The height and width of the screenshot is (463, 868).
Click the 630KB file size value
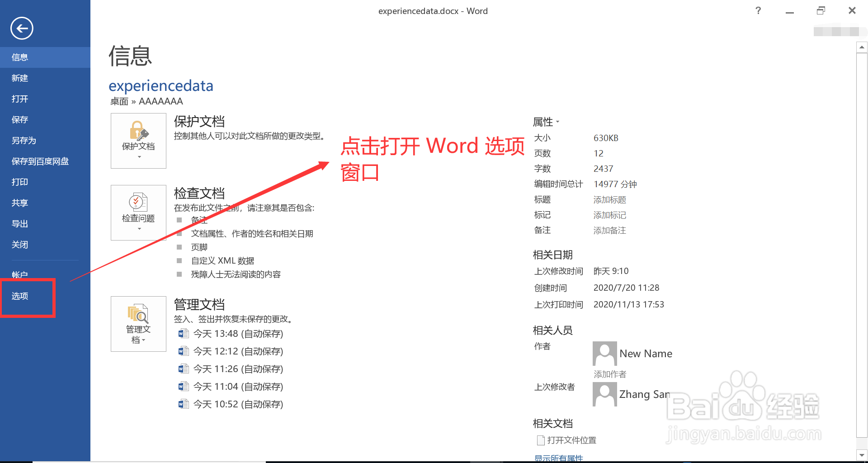[x=606, y=138]
